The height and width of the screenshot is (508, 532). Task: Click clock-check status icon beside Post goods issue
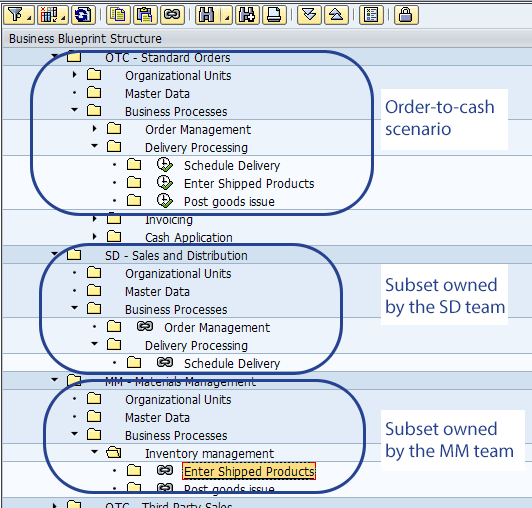point(165,201)
